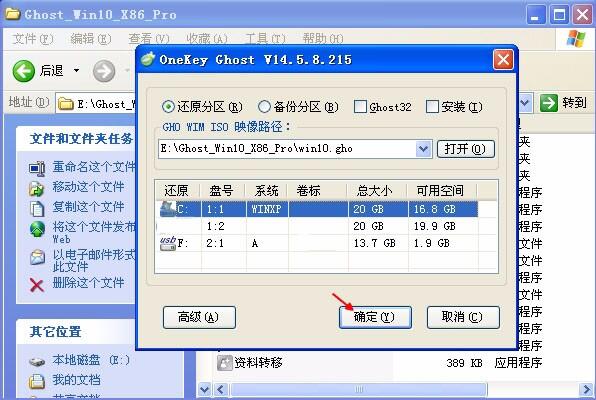
Task: Click the local disk E: drive icon
Action: point(37,361)
